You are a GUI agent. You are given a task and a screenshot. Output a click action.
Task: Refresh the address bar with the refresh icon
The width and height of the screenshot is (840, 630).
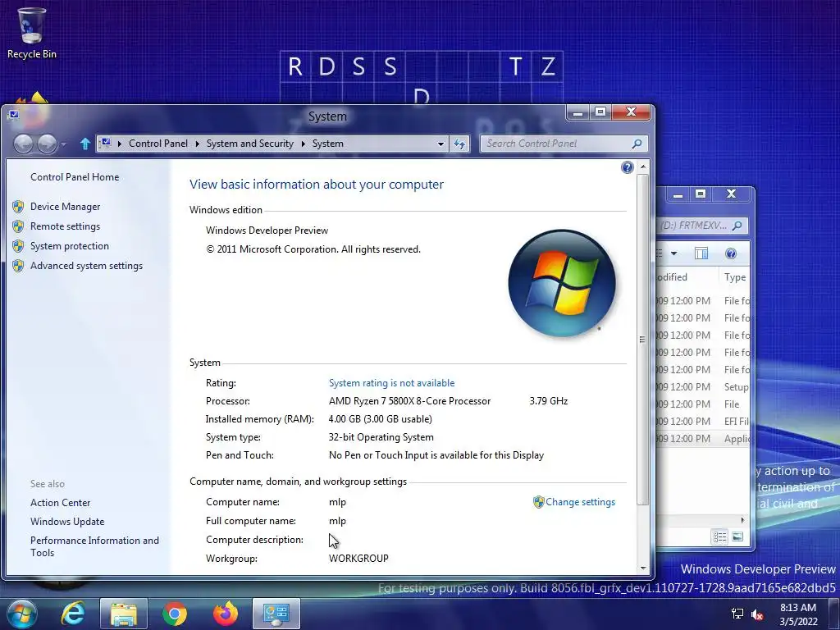tap(459, 144)
